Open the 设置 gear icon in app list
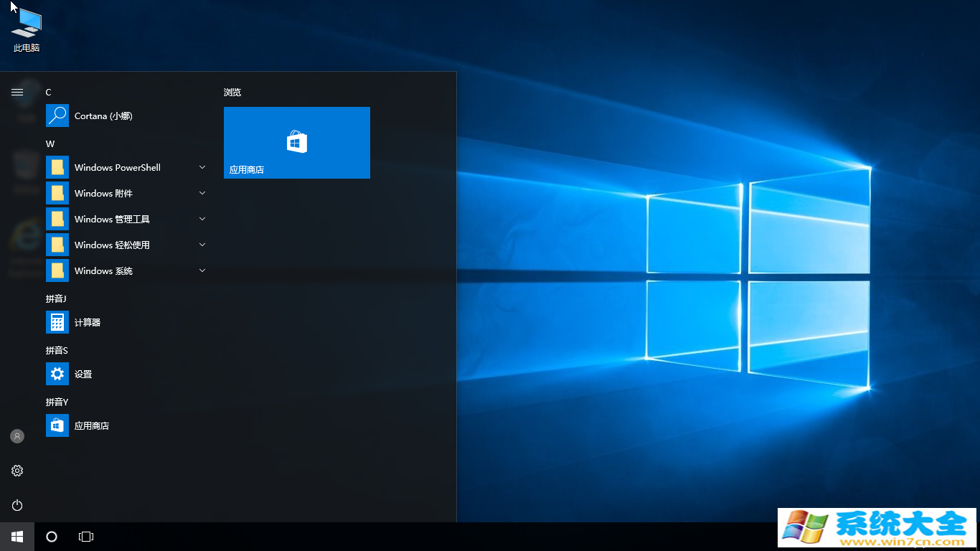The image size is (980, 551). tap(57, 374)
